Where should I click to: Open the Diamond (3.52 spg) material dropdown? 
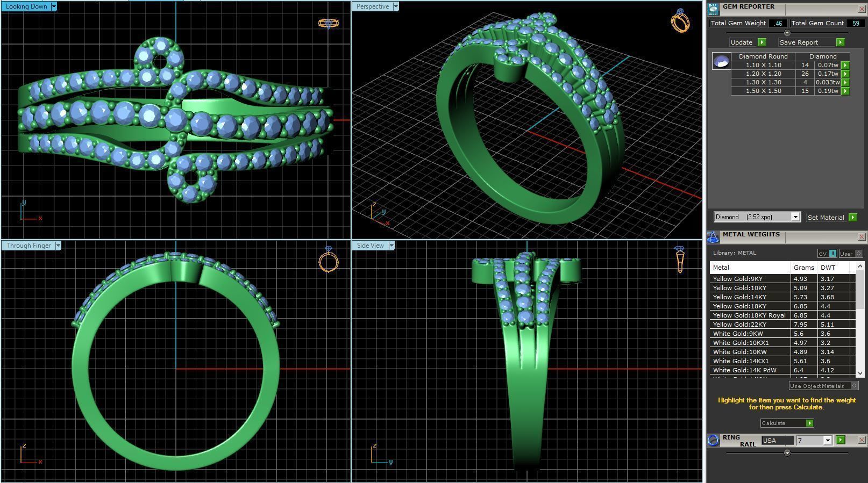click(795, 217)
